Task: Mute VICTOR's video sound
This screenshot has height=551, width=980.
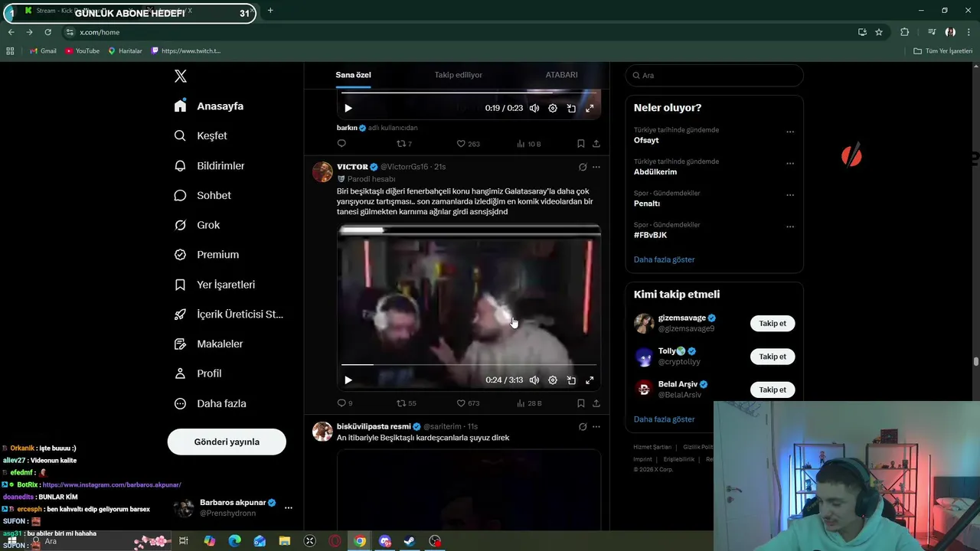Action: 534,380
